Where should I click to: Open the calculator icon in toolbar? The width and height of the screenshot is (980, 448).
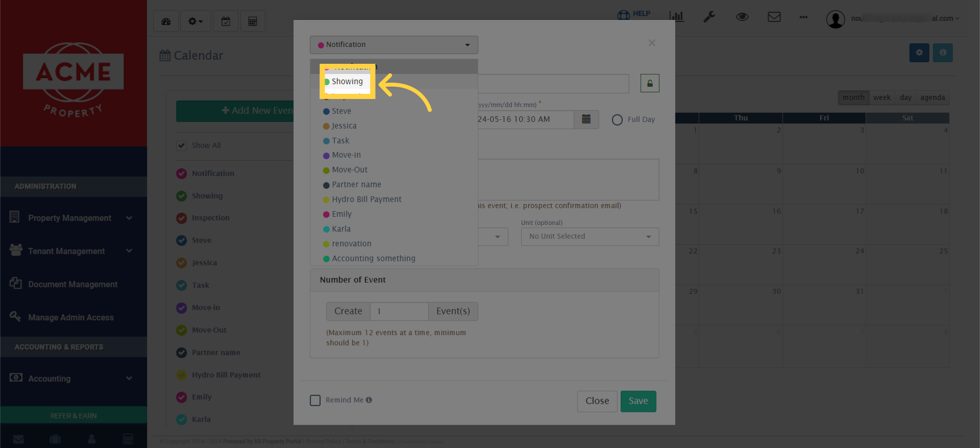[252, 21]
